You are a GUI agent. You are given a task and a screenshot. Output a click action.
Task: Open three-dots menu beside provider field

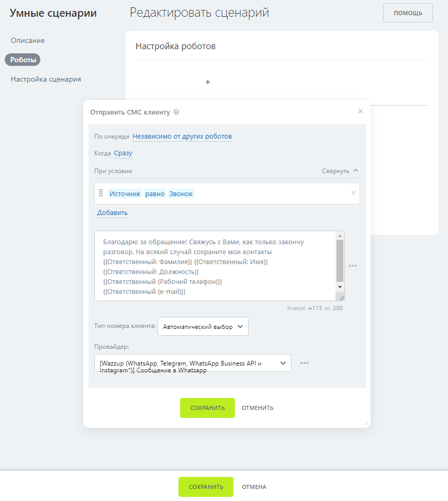point(304,363)
